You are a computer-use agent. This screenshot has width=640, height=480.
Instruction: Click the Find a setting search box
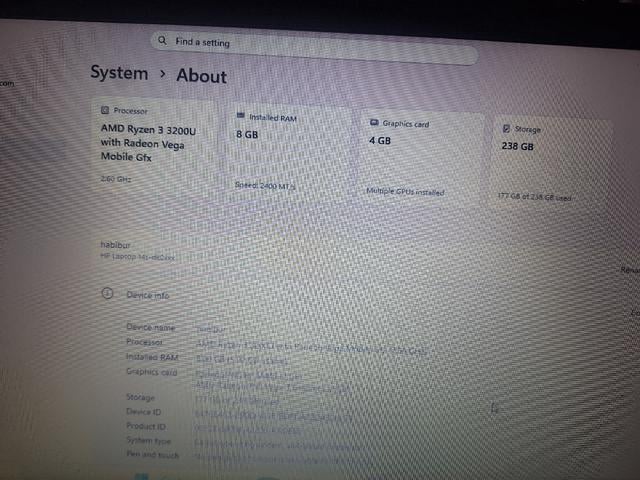314,48
